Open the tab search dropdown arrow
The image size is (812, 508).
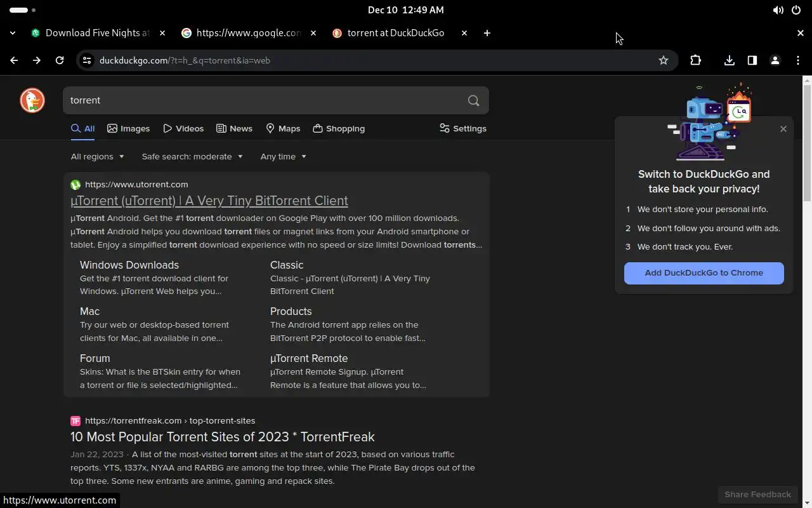[13, 33]
